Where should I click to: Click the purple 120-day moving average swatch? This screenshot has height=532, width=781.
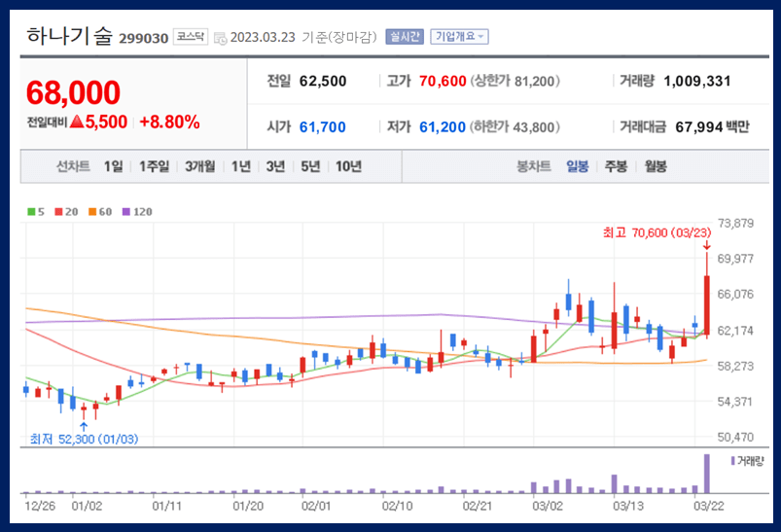[x=126, y=212]
